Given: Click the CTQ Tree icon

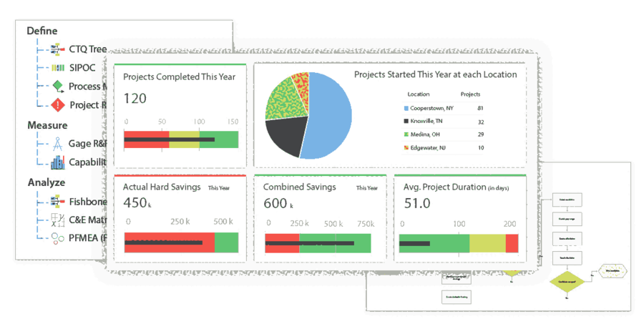Looking at the screenshot, I should coord(57,49).
